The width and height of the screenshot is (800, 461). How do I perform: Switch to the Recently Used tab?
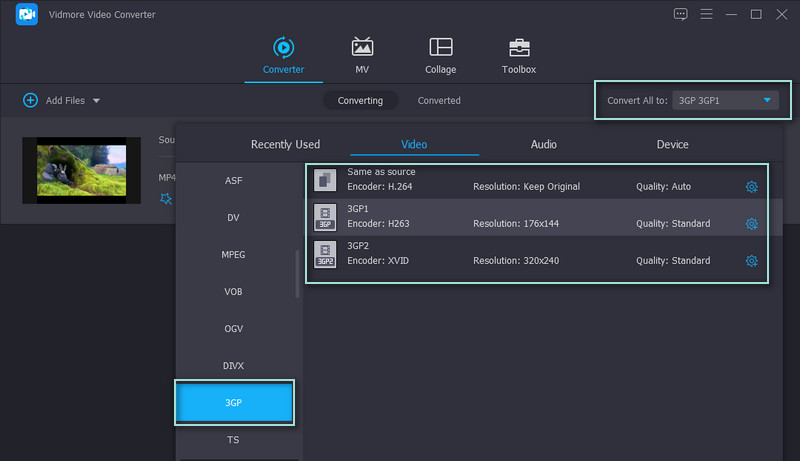tap(285, 145)
